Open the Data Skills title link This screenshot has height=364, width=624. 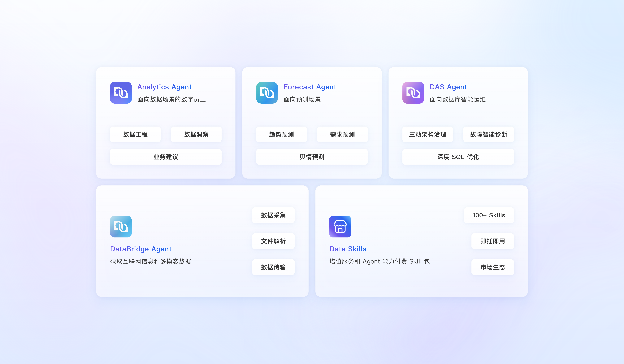pos(348,249)
